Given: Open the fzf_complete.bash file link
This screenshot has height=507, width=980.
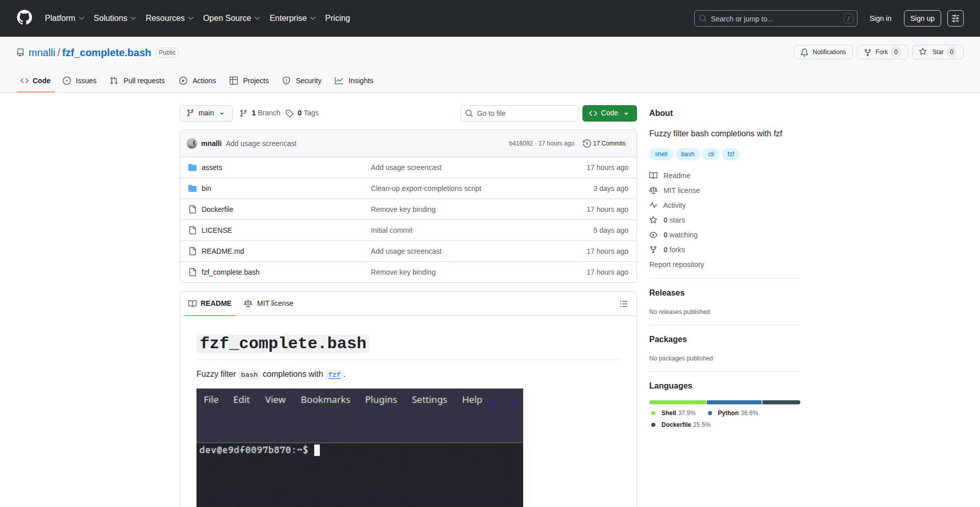Looking at the screenshot, I should pos(230,272).
